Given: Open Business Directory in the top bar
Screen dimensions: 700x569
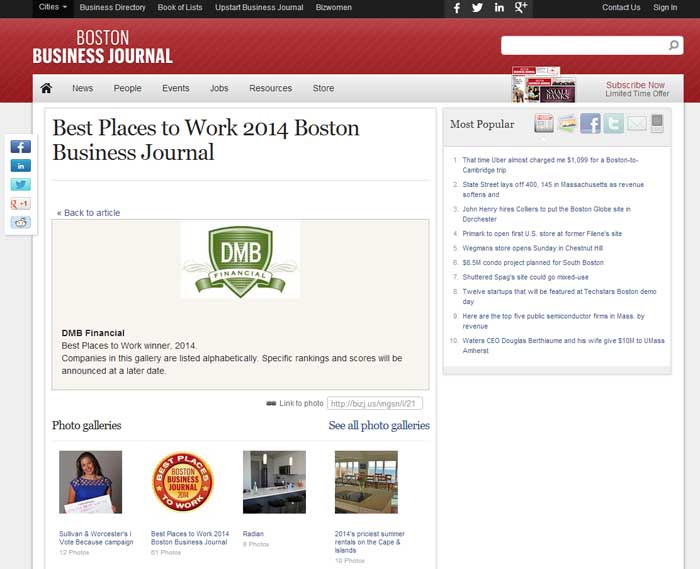Looking at the screenshot, I should click(x=112, y=8).
